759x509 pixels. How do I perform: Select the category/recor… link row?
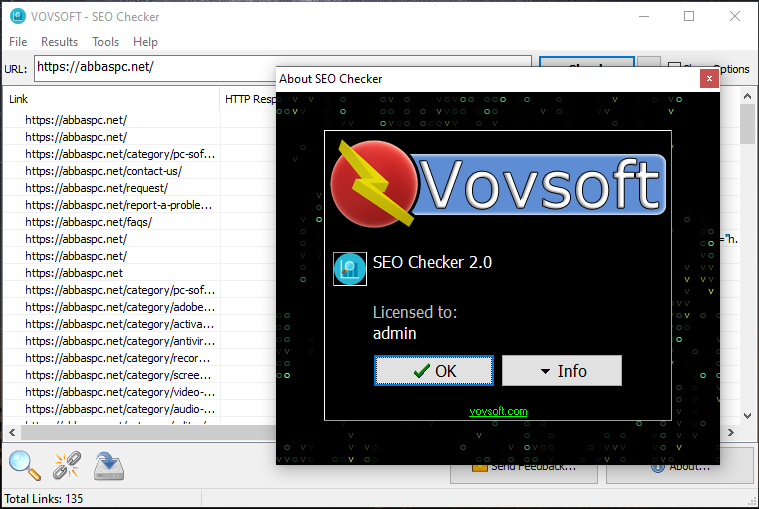(x=118, y=358)
